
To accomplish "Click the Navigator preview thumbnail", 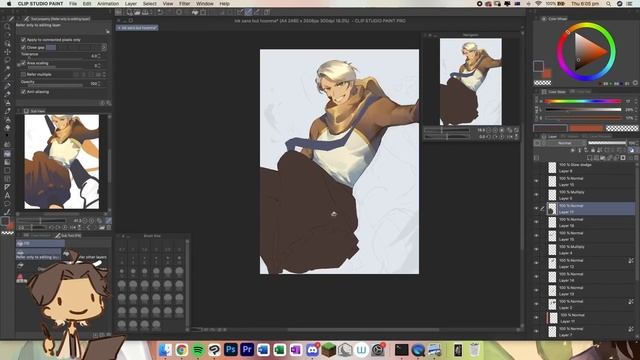I will (x=471, y=82).
